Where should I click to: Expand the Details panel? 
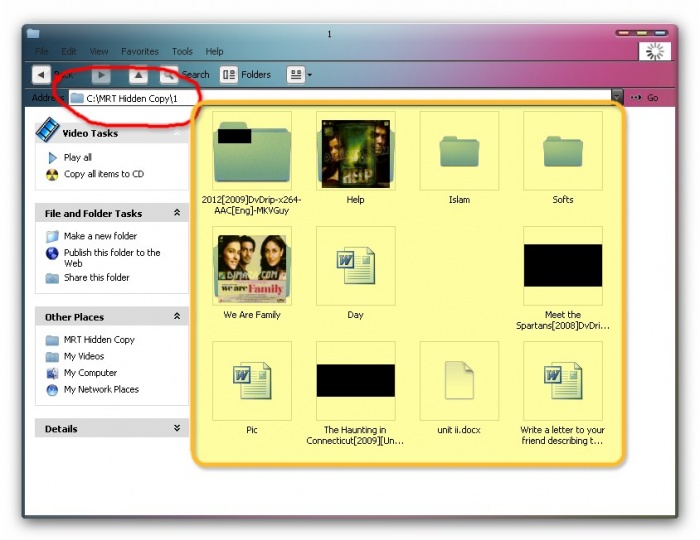click(177, 428)
